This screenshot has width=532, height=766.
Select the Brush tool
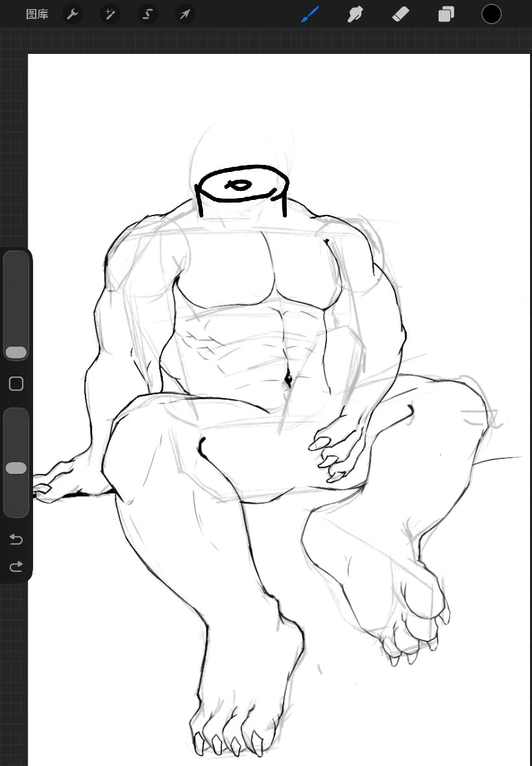coord(310,14)
